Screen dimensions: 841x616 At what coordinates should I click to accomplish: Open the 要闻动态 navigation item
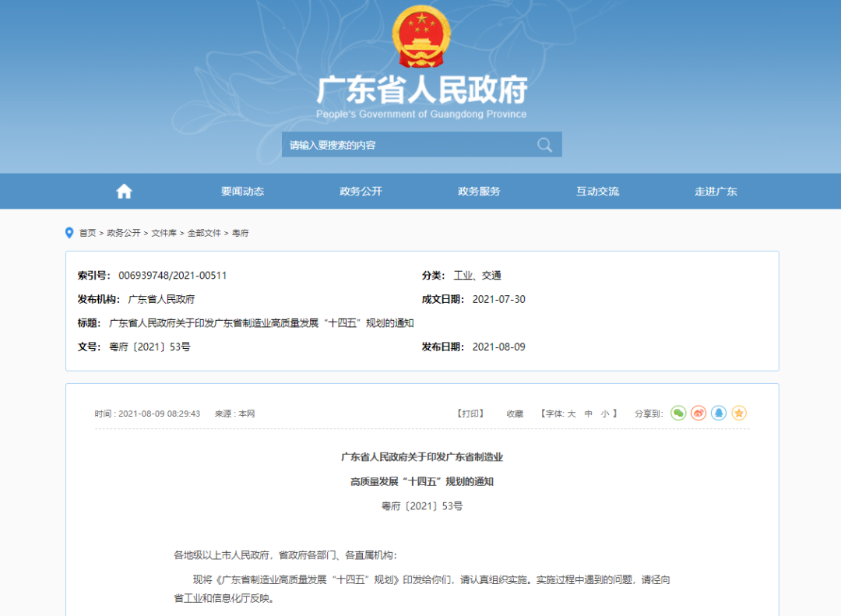(242, 192)
